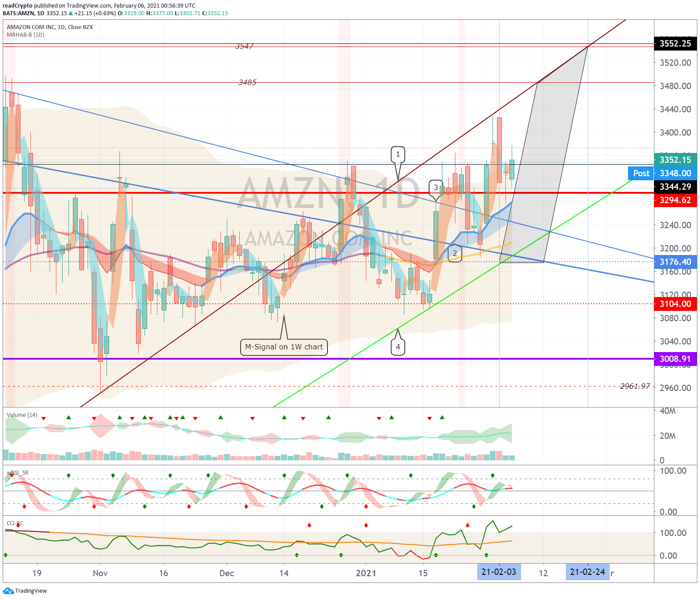Click the 20M volume axis label

point(668,436)
